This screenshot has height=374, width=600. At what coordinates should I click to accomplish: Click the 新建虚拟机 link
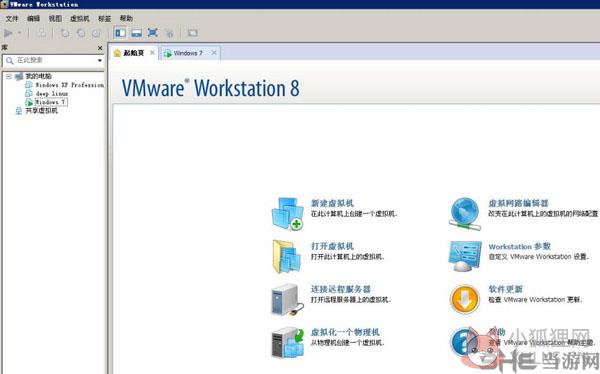[x=332, y=203]
